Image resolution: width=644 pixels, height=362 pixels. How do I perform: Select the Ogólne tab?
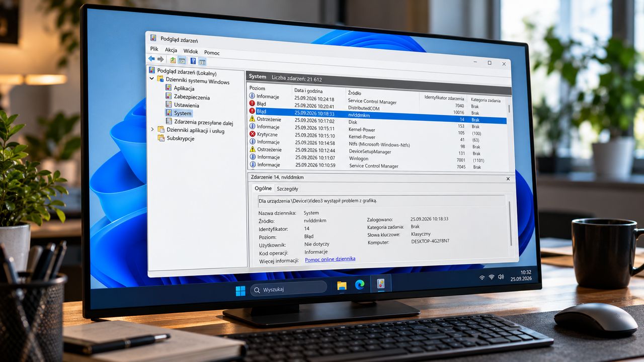pyautogui.click(x=263, y=189)
